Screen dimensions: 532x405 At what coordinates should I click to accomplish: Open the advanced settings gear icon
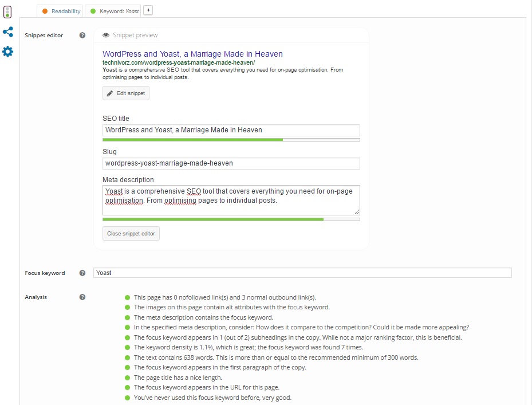(7, 52)
